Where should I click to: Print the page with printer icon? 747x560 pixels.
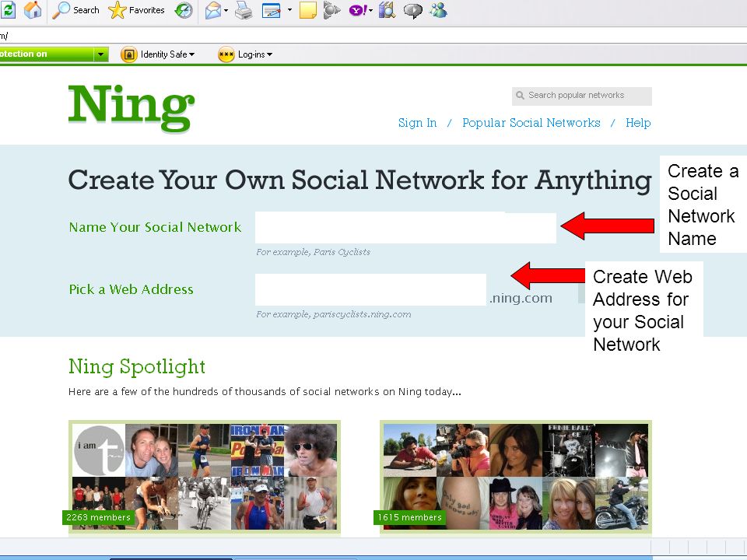[244, 10]
